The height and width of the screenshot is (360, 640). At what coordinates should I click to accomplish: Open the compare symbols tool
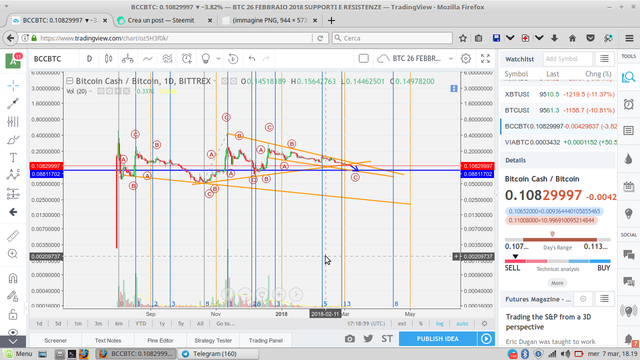[x=128, y=59]
